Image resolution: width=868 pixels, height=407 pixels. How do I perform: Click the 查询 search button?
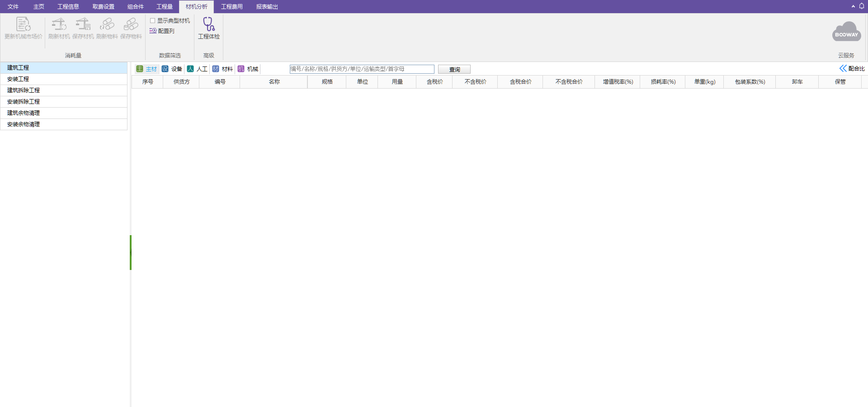(454, 69)
